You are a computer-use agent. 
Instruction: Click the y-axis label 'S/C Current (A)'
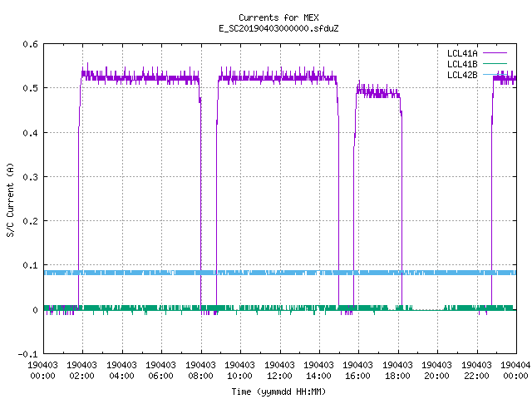click(x=11, y=199)
